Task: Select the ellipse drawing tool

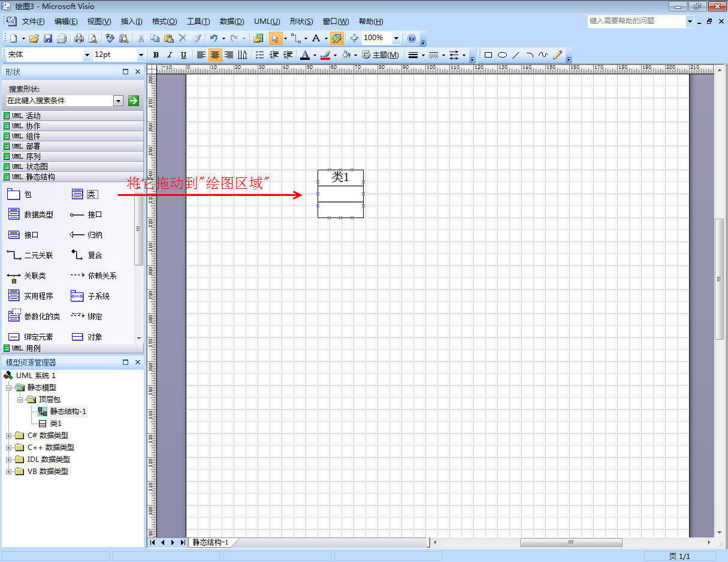Action: point(502,55)
